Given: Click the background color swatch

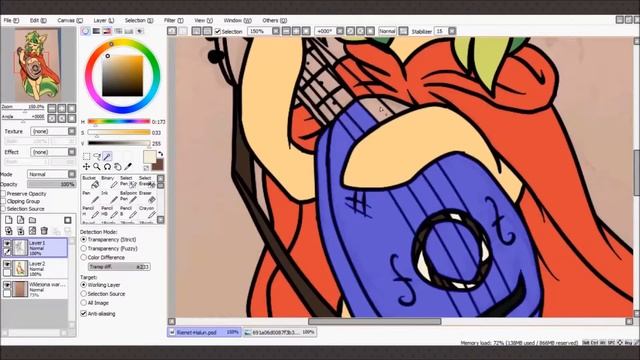Looking at the screenshot, I should tap(158, 165).
